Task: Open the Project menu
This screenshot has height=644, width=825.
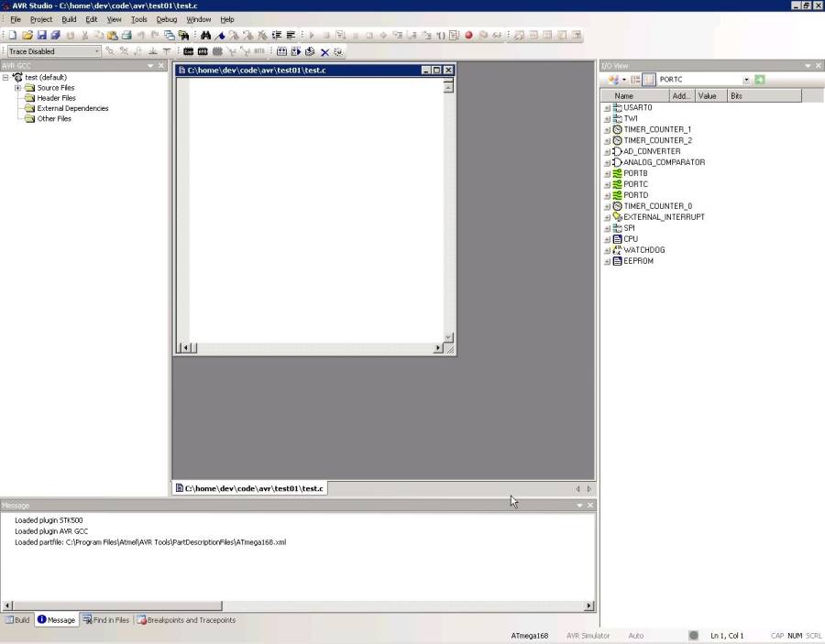Action: (x=41, y=19)
